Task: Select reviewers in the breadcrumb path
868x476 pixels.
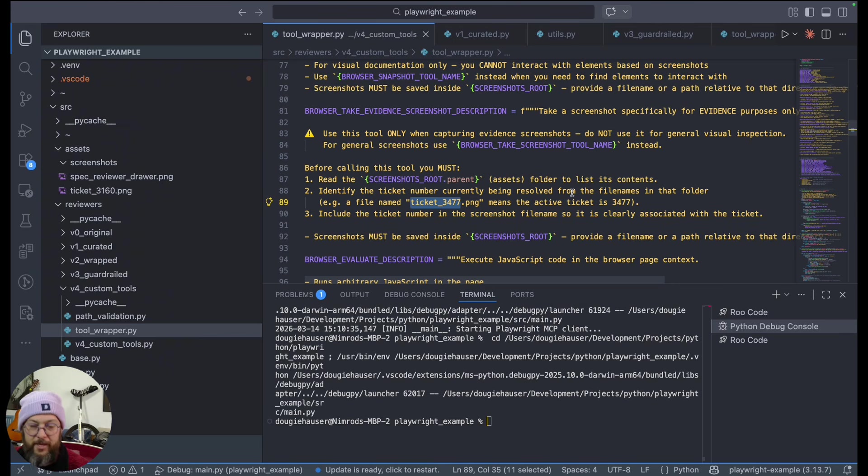Action: 312,52
